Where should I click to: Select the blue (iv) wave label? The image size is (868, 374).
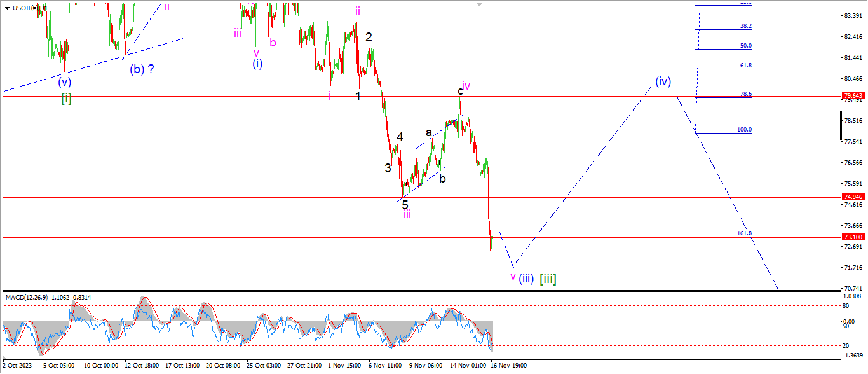[x=663, y=81]
